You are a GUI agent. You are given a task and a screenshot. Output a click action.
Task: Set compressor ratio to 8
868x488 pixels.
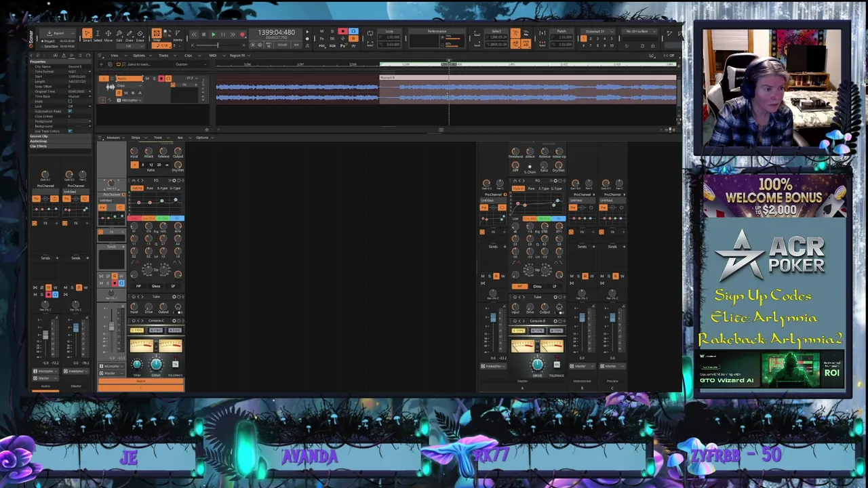pos(143,165)
